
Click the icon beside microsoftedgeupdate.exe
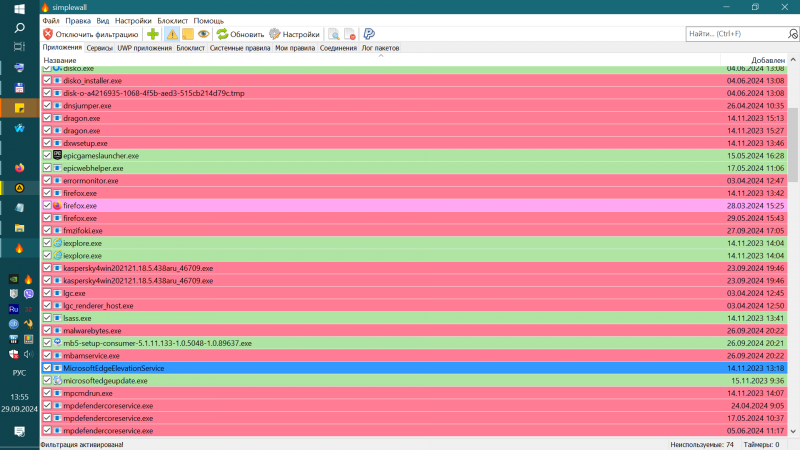pos(58,380)
